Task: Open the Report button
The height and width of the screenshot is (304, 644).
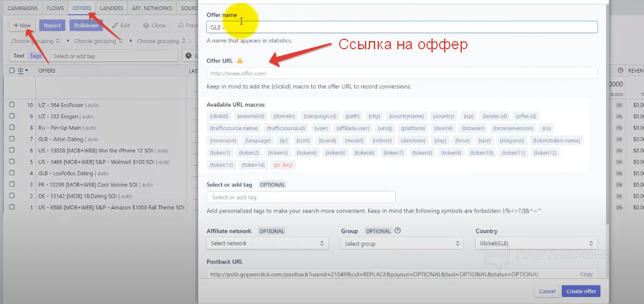Action: (x=52, y=25)
